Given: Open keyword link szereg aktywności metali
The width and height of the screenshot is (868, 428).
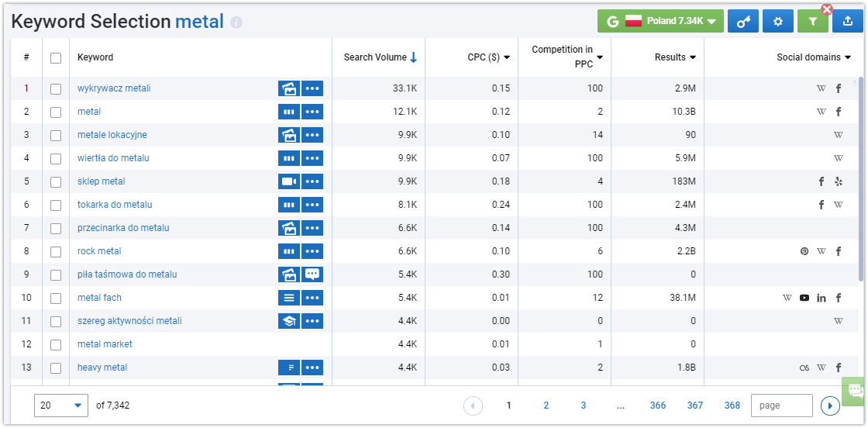Looking at the screenshot, I should pos(129,321).
